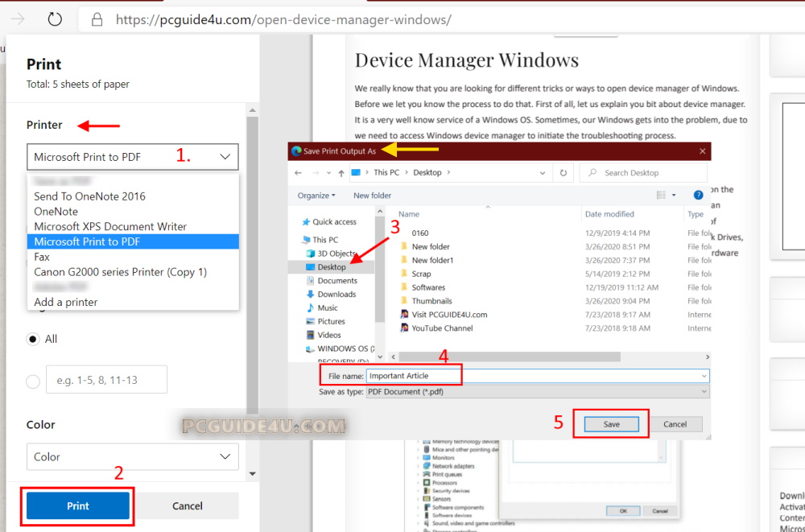The width and height of the screenshot is (805, 532).
Task: Click the Downloads folder in navigation pane
Action: point(336,295)
